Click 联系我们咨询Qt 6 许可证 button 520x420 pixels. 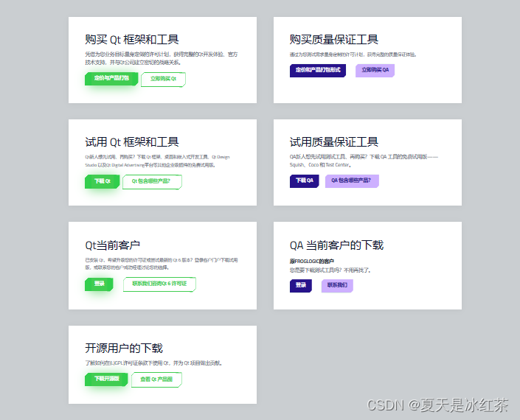tap(159, 284)
